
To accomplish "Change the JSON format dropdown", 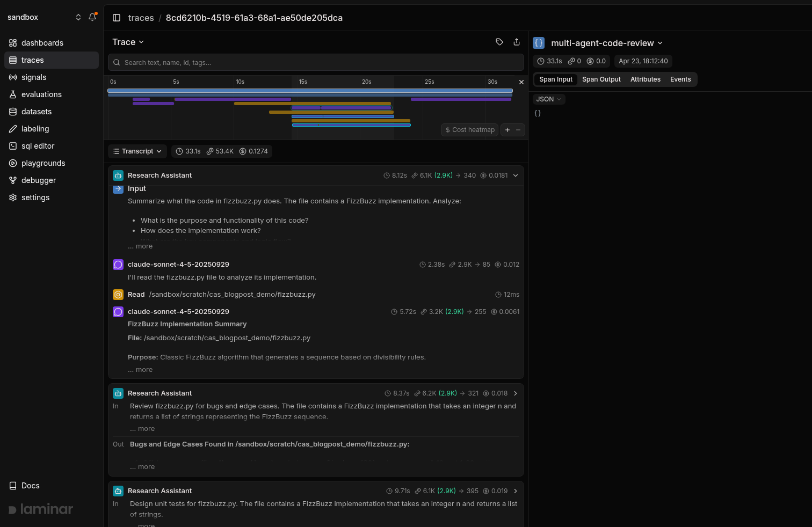I will pyautogui.click(x=549, y=99).
